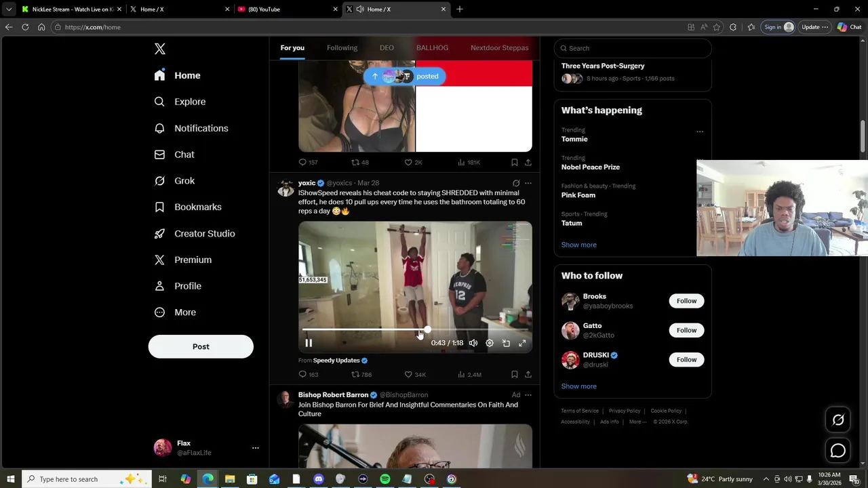This screenshot has height=488, width=868.
Task: Go to Home in the sidebar
Action: 177,75
